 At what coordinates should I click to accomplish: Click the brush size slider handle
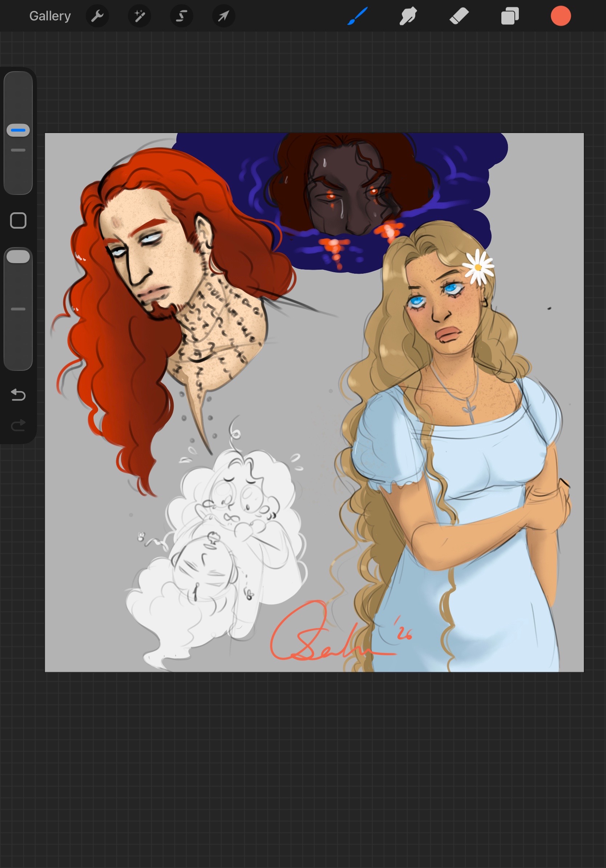[18, 130]
